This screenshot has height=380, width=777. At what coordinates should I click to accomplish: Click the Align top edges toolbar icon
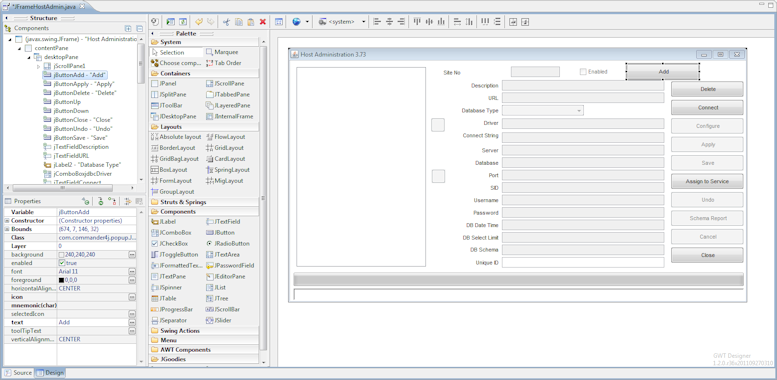tap(417, 22)
